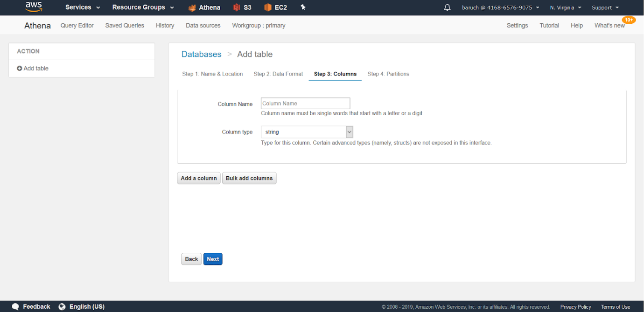Open the Help link

[577, 26]
